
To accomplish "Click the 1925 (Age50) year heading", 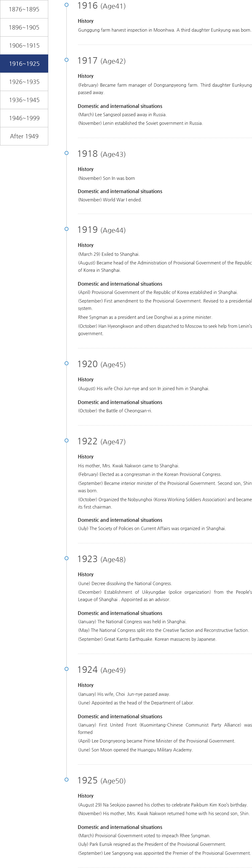I will [x=101, y=780].
